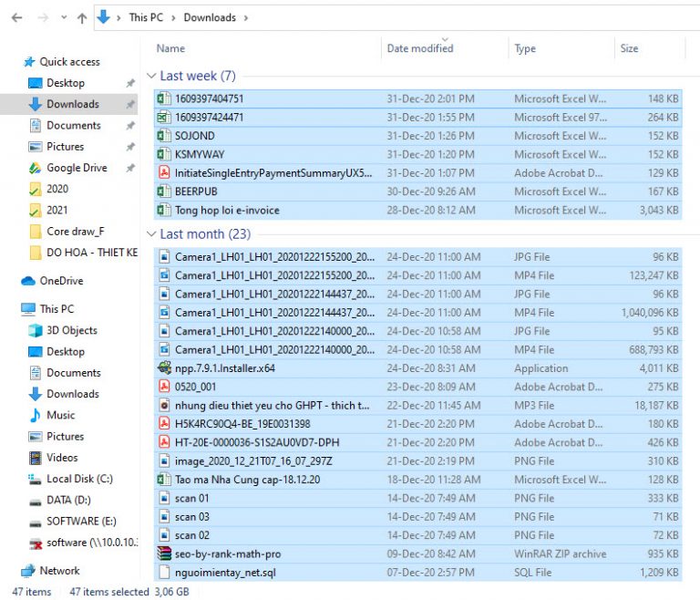Select pinned Downloads under Quick access

(x=73, y=104)
